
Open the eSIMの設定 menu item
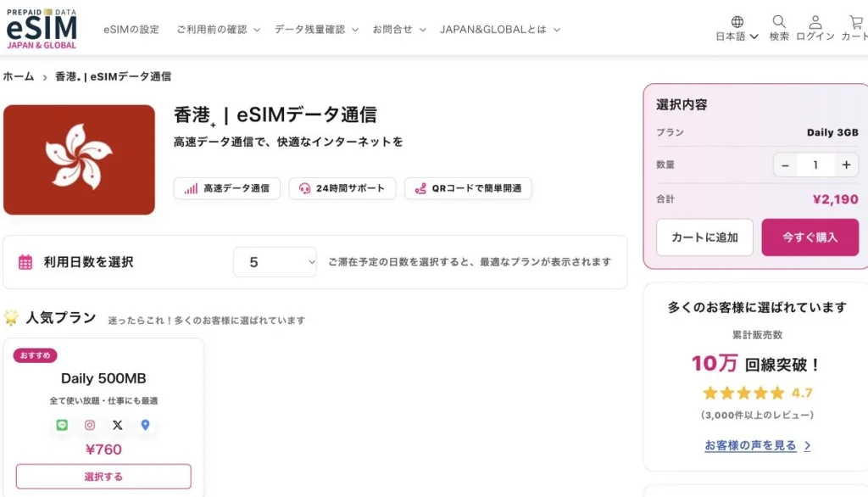pyautogui.click(x=131, y=30)
